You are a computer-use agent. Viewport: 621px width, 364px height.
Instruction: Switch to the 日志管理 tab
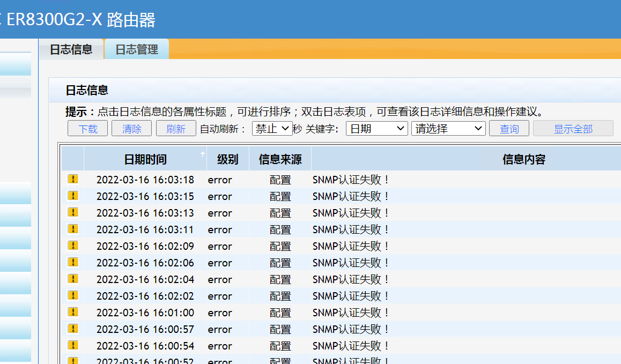(x=137, y=49)
